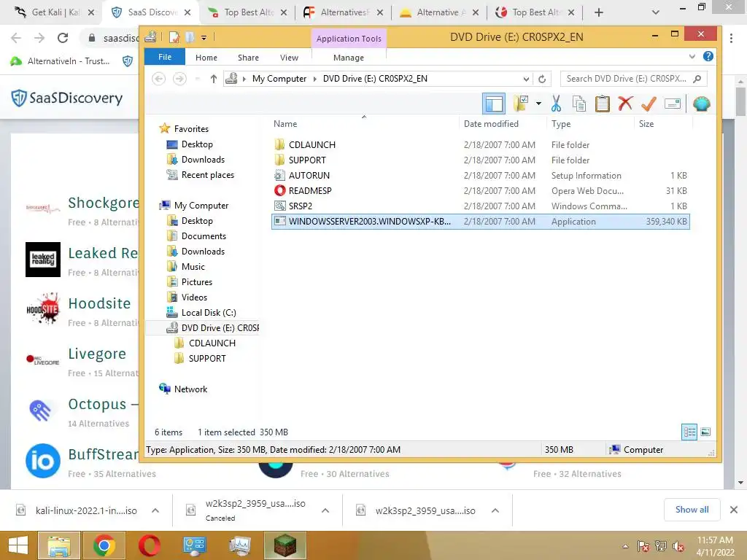Click the Explorer Forward navigation arrow
The width and height of the screenshot is (747, 560).
(x=179, y=79)
